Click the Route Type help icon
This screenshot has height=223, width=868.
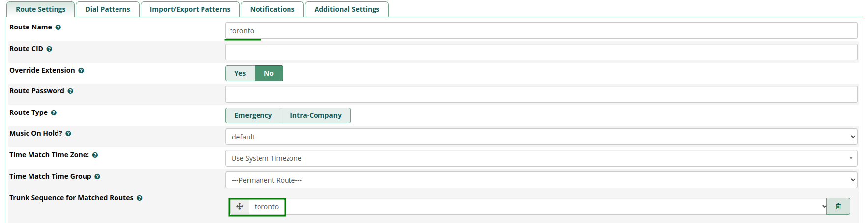click(x=54, y=113)
